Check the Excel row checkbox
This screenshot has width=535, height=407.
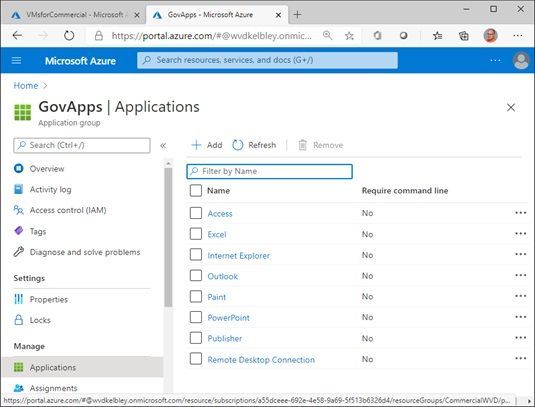coord(196,234)
